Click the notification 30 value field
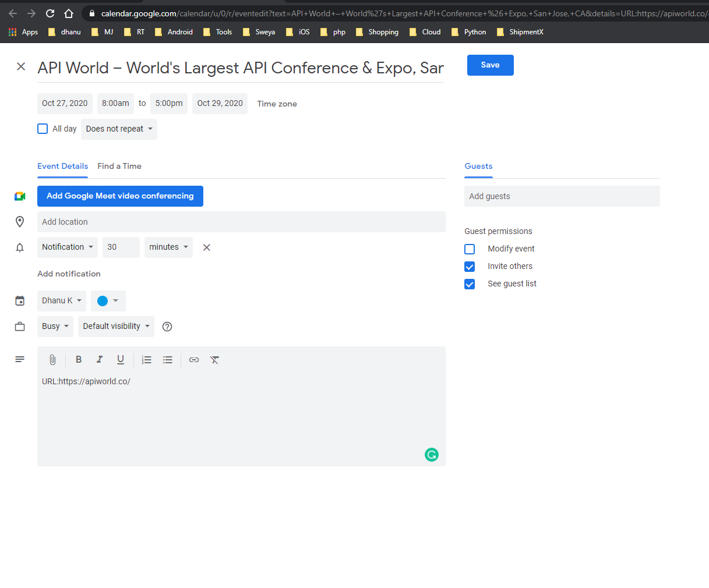This screenshot has width=709, height=588. click(121, 247)
